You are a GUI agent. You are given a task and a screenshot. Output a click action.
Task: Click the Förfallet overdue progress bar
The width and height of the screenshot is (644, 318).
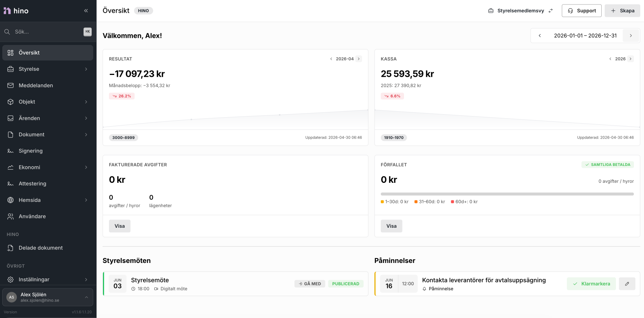pos(507,194)
